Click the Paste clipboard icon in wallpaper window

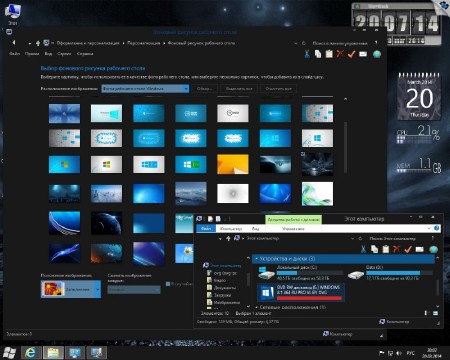(329, 54)
